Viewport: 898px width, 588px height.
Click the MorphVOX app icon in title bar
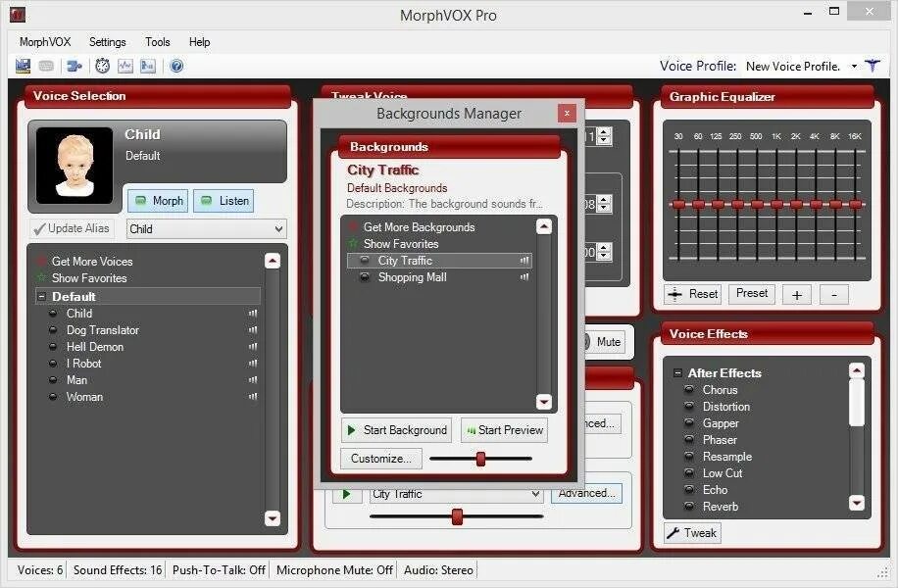pos(18,15)
